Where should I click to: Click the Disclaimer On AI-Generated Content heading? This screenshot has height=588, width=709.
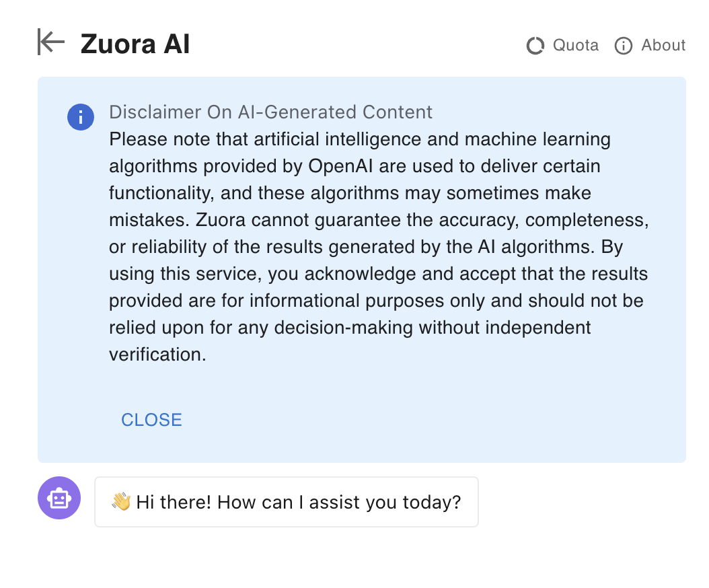point(270,112)
